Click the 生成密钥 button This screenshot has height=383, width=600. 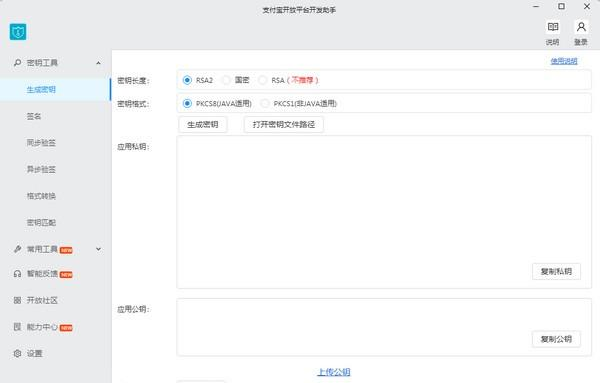point(203,124)
